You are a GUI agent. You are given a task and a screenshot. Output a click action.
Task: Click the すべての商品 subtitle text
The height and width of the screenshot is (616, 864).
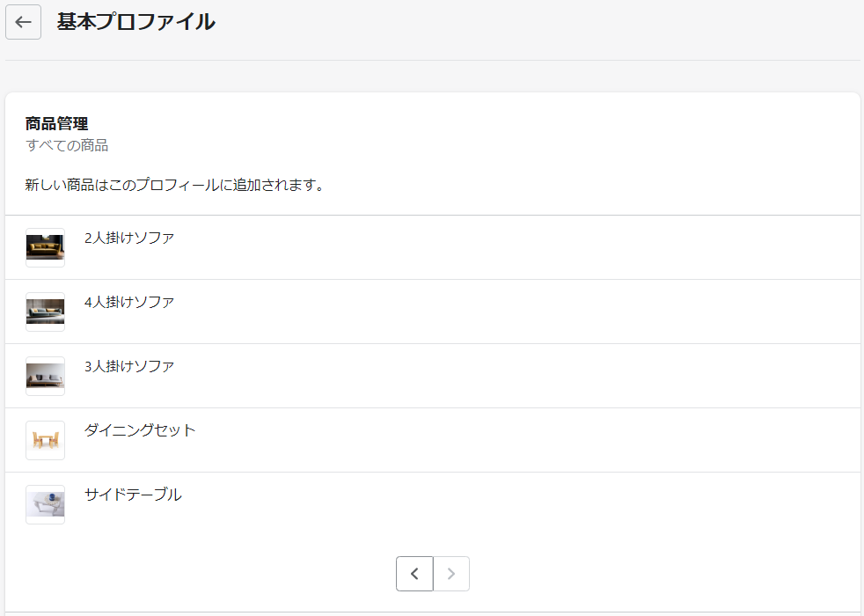pos(67,145)
